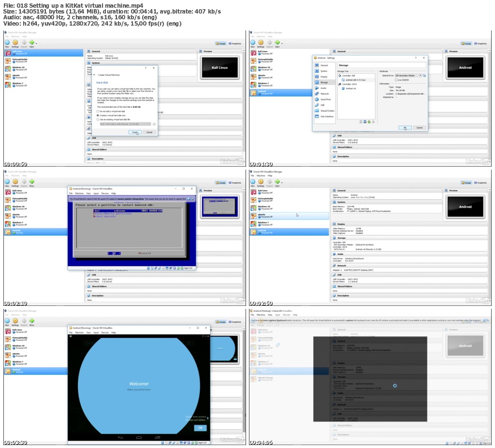Open Shared Folders category in Android Settings dialog
Screen dimensions: 495x448
[324, 111]
